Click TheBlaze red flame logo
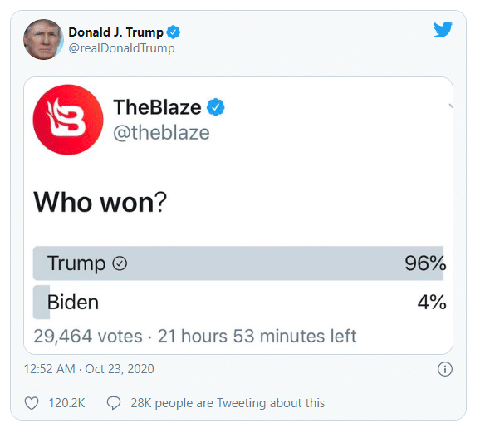Screen dimensions: 485x448 (x=68, y=120)
